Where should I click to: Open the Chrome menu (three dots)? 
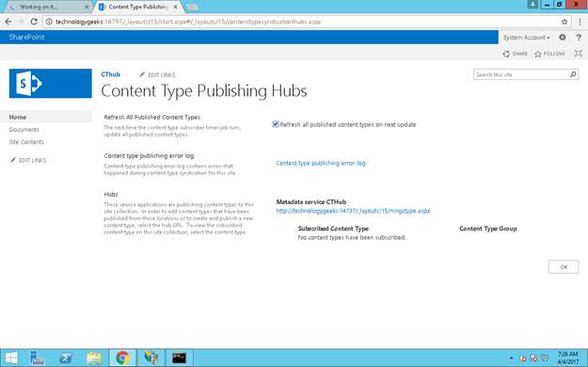[580, 22]
